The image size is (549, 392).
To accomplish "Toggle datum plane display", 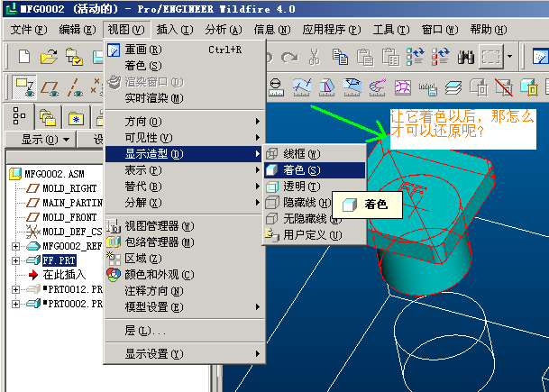I will pyautogui.click(x=50, y=87).
